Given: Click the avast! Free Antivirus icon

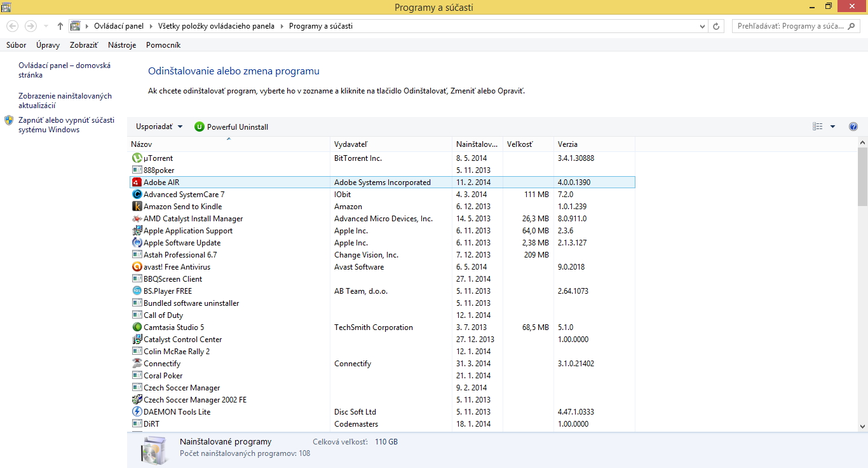Looking at the screenshot, I should (x=137, y=266).
